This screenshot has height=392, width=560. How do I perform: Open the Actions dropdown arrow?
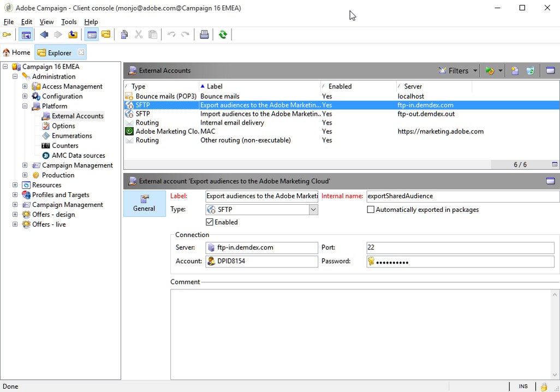point(500,71)
